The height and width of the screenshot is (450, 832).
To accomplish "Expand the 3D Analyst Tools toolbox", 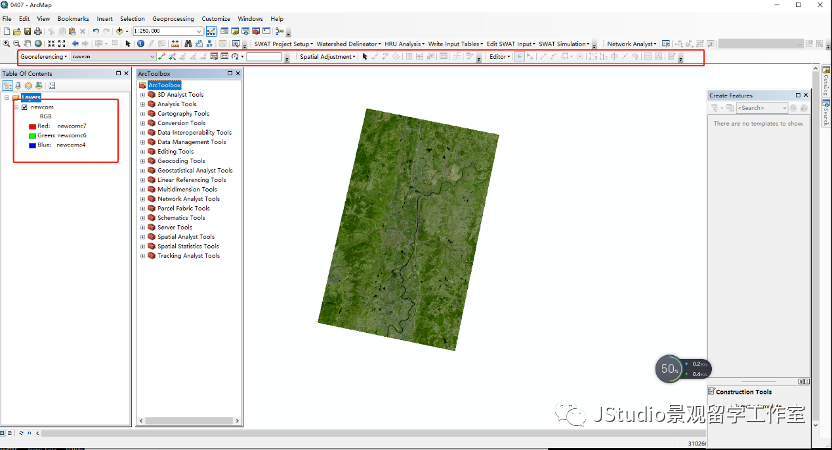I will pos(142,94).
